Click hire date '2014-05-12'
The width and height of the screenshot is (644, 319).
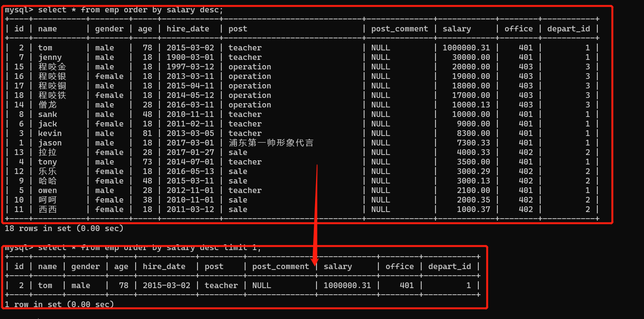pos(190,95)
